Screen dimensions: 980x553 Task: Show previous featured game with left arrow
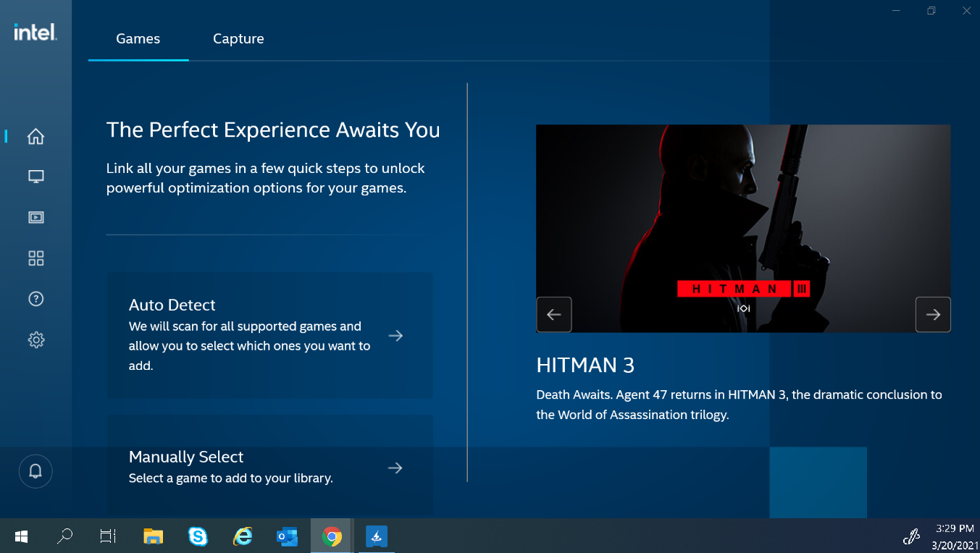coord(554,314)
